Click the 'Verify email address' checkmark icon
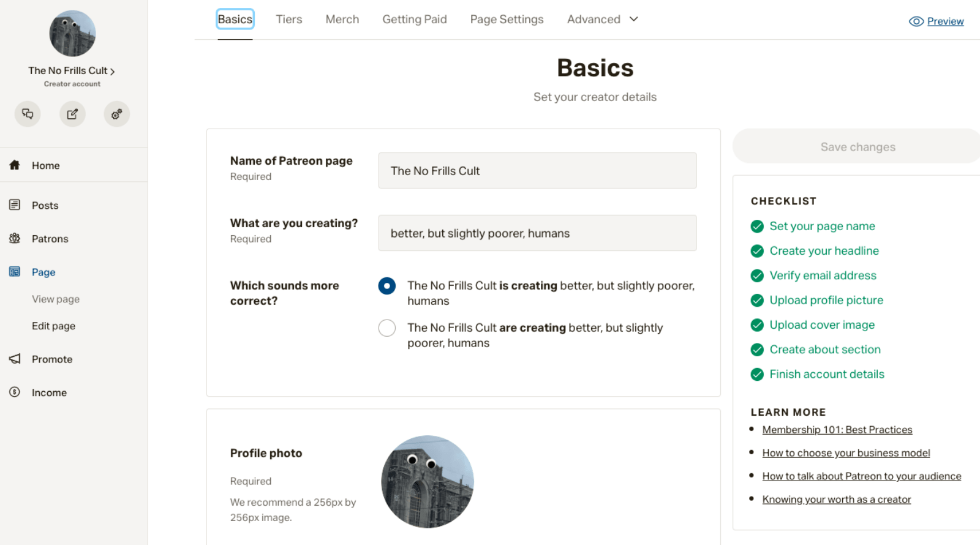 (x=757, y=275)
